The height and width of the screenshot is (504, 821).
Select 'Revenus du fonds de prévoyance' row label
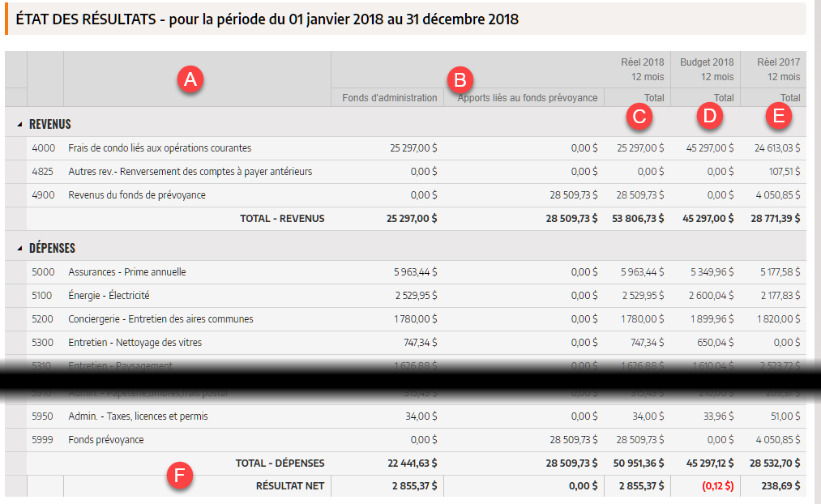coord(137,195)
